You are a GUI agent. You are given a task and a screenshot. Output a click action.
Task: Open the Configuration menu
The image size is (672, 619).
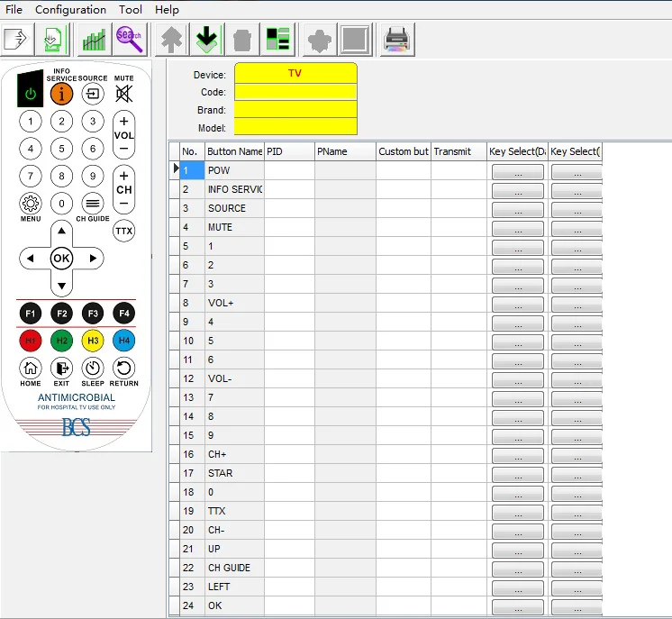pos(70,10)
